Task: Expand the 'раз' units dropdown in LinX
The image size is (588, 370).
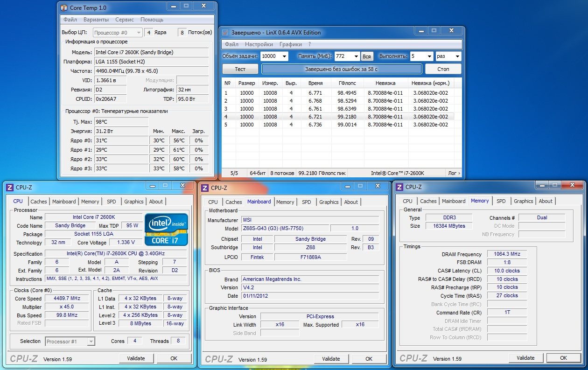Action: [x=456, y=56]
